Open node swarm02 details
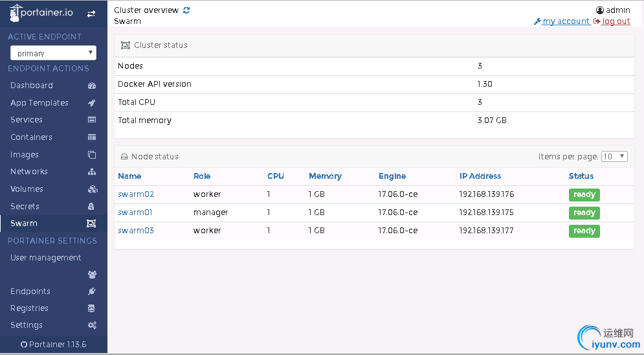Viewport: 644px width, 355px height. coord(136,194)
